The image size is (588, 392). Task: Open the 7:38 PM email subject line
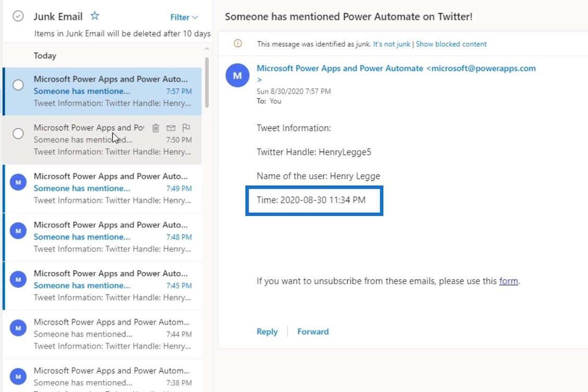coord(83,383)
